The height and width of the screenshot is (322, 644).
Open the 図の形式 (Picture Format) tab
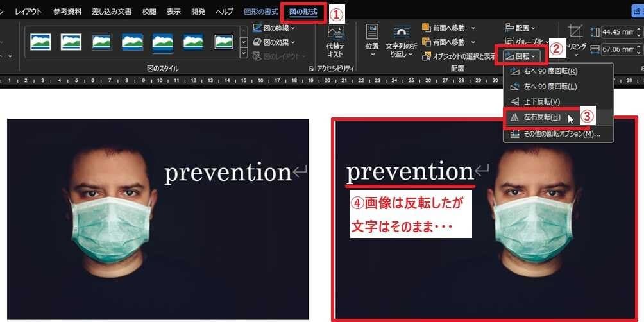pos(303,12)
